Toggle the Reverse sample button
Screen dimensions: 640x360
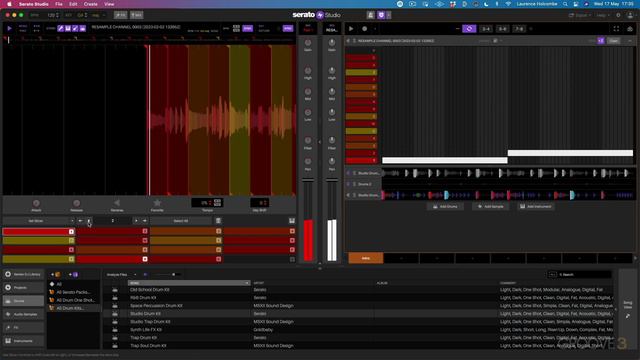[x=117, y=203]
